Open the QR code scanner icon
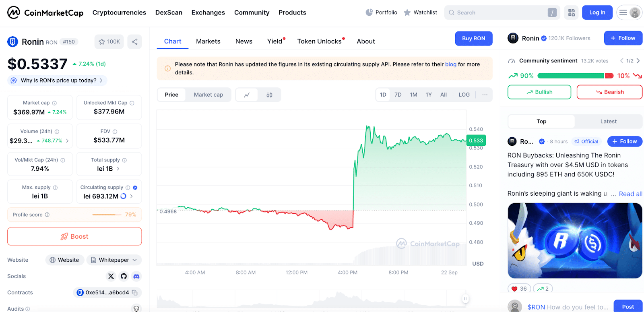This screenshot has height=312, width=644. point(571,12)
